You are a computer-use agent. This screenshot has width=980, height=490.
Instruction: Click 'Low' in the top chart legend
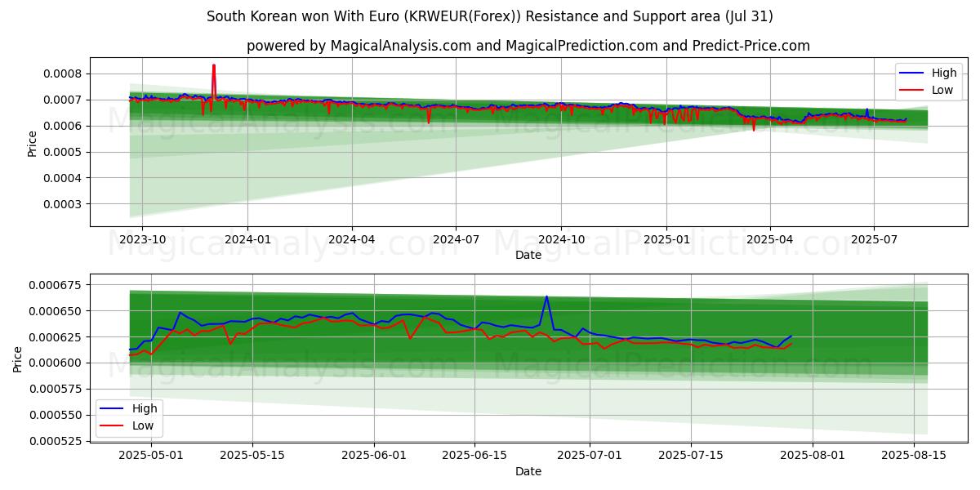(942, 90)
